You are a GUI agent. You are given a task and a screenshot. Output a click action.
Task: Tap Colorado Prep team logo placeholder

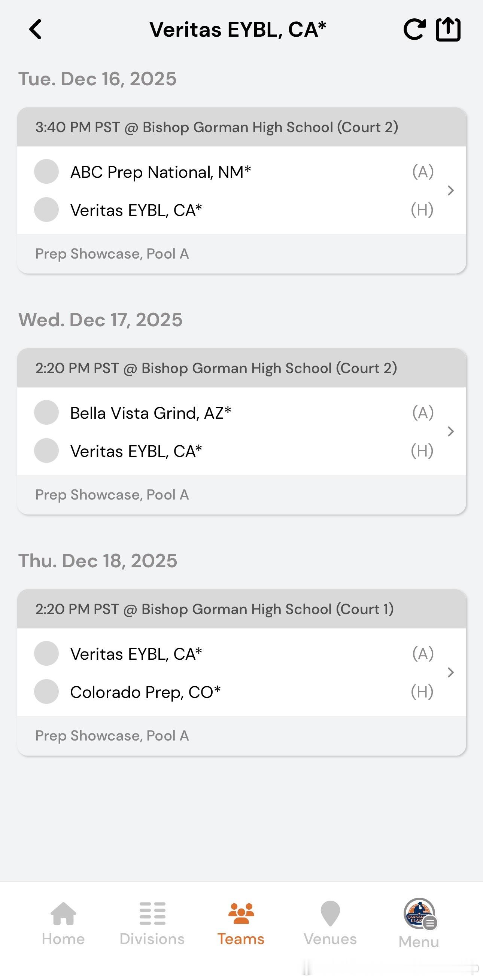tap(46, 692)
